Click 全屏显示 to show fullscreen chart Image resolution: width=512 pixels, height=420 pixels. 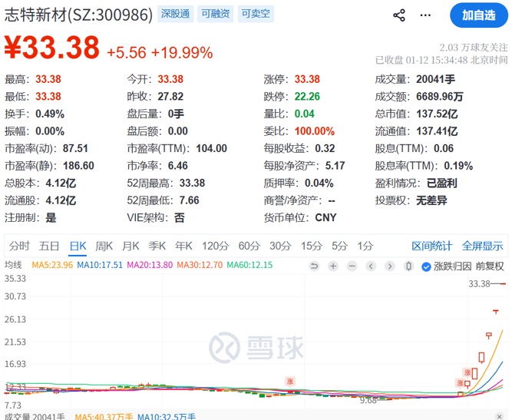click(x=482, y=246)
